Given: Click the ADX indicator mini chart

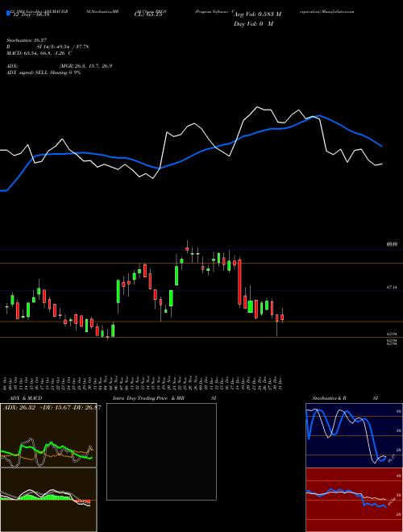Looking at the screenshot, I should [x=48, y=435].
